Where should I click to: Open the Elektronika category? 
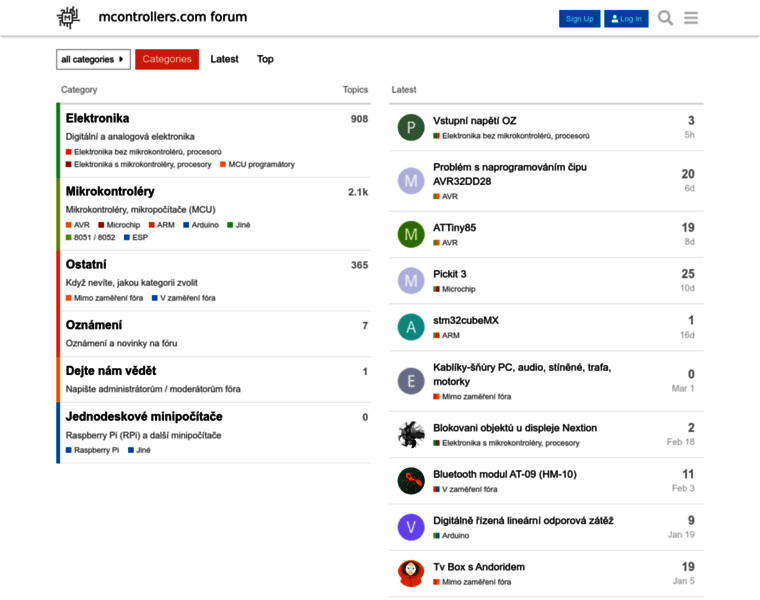click(x=97, y=118)
